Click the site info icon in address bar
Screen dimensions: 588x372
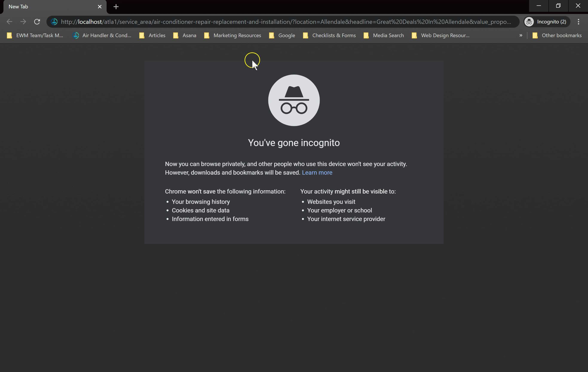54,22
